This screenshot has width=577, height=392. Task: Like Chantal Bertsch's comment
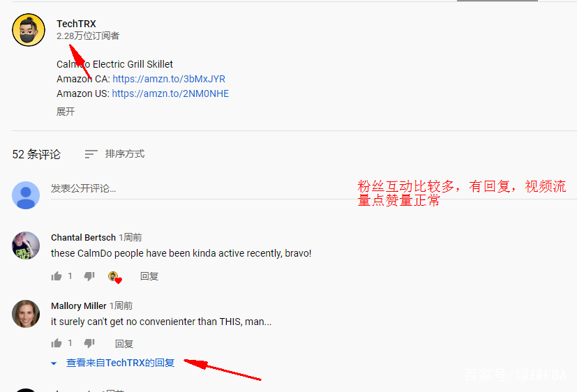coord(57,276)
